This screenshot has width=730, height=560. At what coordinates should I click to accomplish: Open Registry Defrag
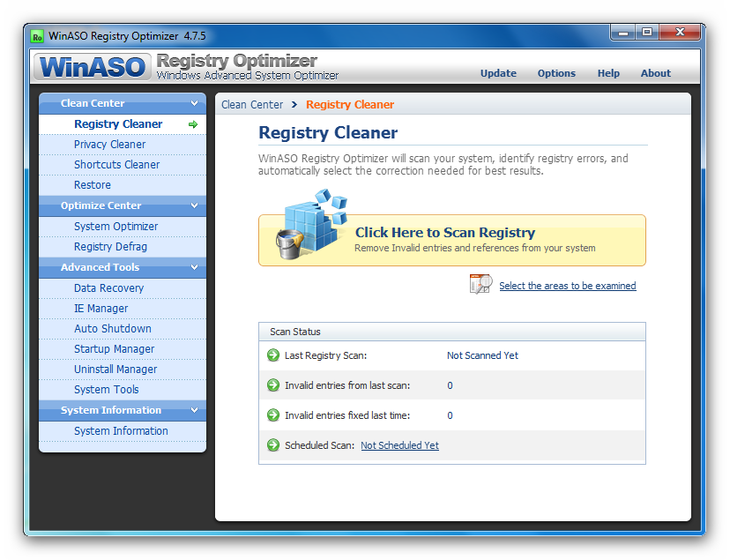(x=123, y=247)
